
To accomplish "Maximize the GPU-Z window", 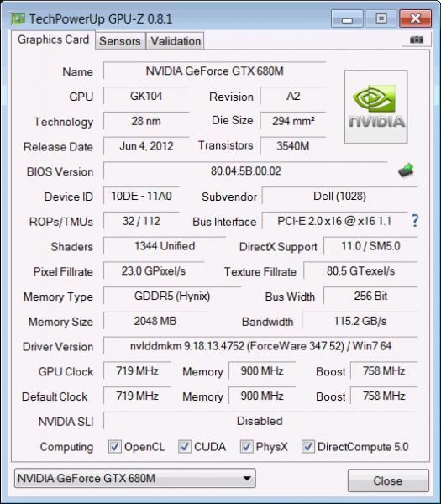I will point(381,18).
